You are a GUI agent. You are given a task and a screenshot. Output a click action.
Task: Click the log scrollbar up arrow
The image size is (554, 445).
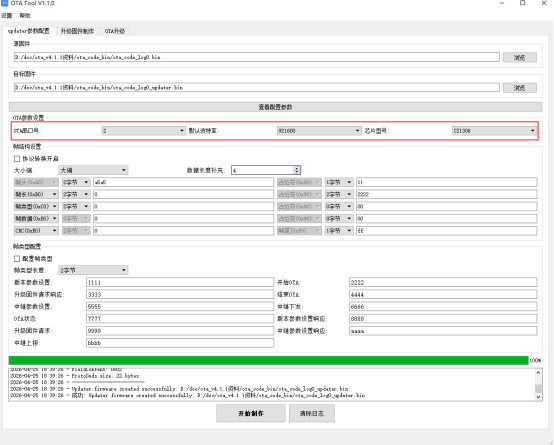(x=538, y=372)
